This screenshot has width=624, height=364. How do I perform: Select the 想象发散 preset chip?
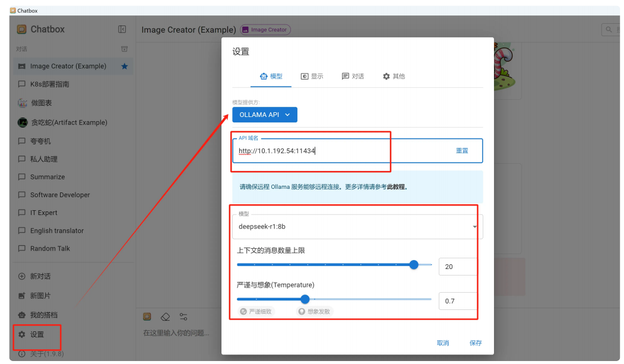tap(315, 312)
